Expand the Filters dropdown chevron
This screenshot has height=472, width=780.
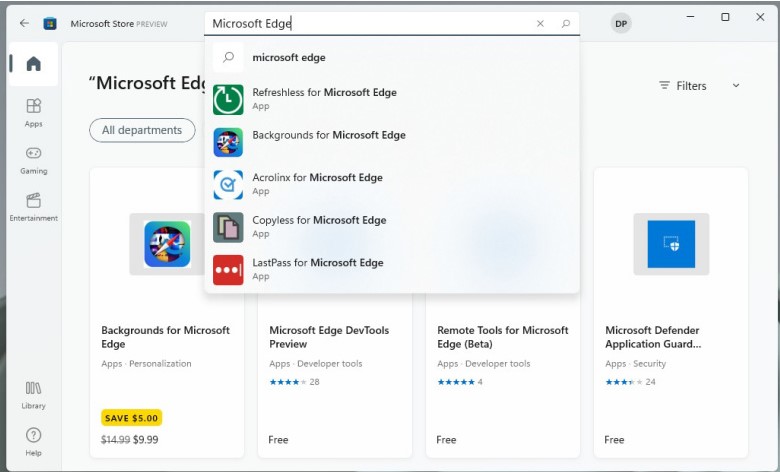pos(736,86)
